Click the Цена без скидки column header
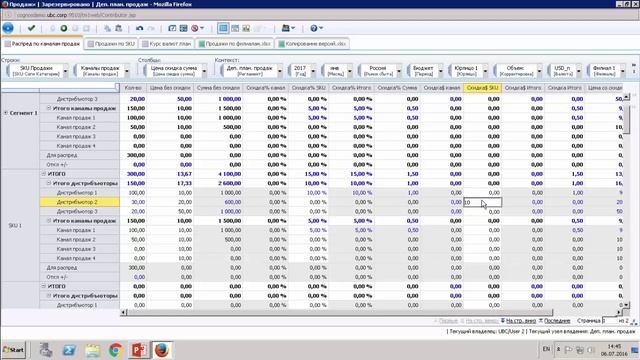Image resolution: width=640 pixels, height=360 pixels. point(170,88)
